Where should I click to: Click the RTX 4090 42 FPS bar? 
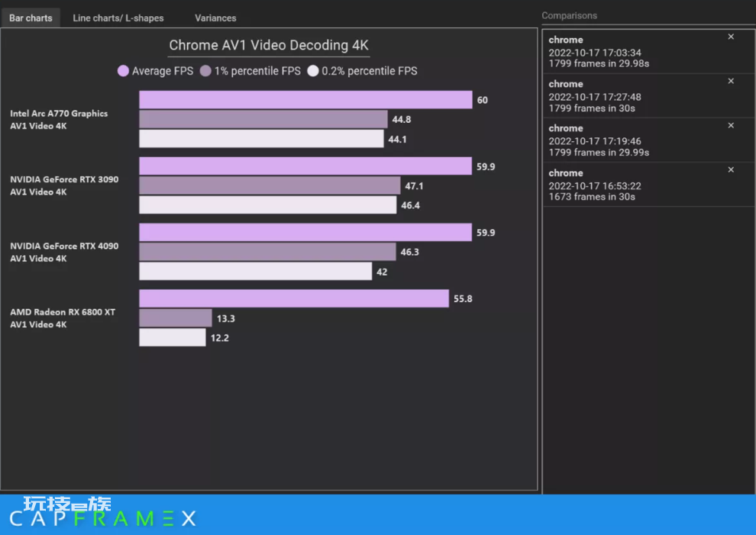click(256, 272)
